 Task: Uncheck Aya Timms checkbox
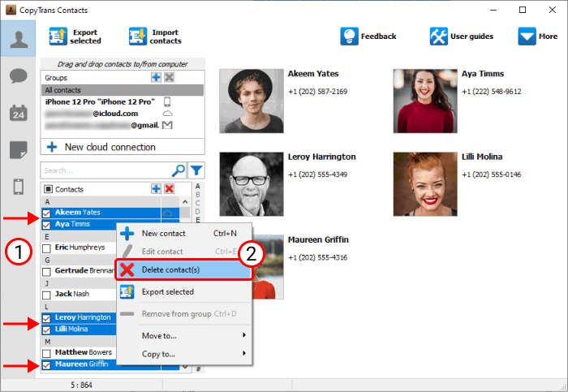click(x=46, y=225)
